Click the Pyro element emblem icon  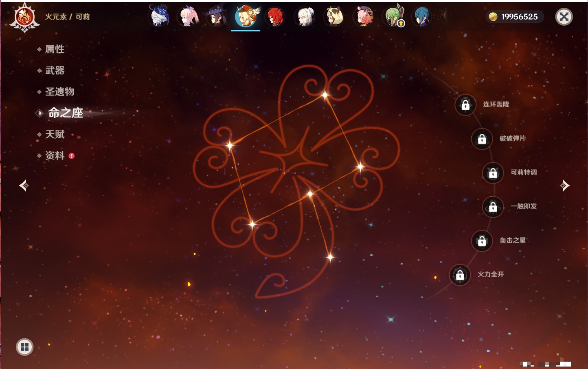(x=24, y=18)
